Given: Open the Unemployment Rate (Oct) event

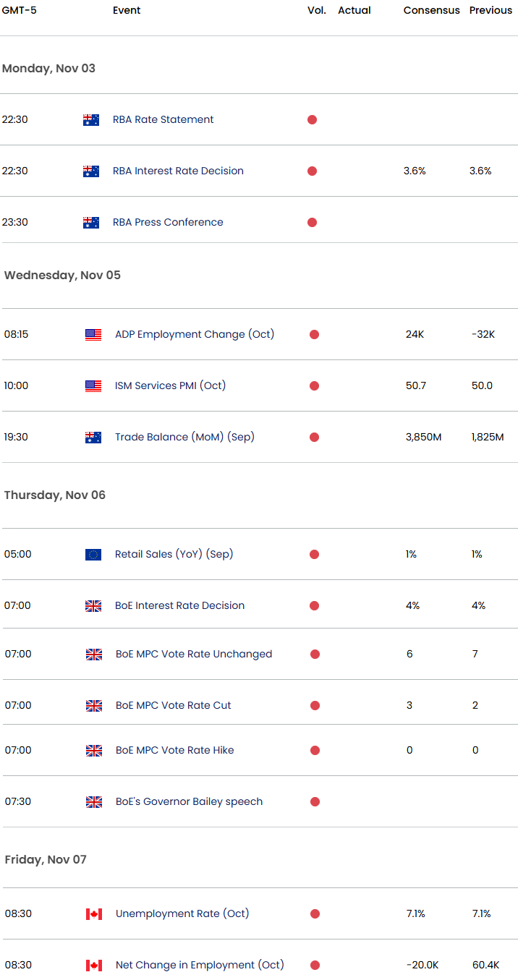Looking at the screenshot, I should (182, 914).
